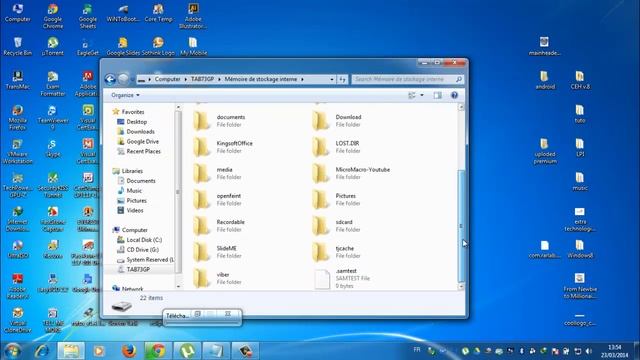640x360 pixels.
Task: Open recent locations dropdown arrow
Action: coord(132,79)
